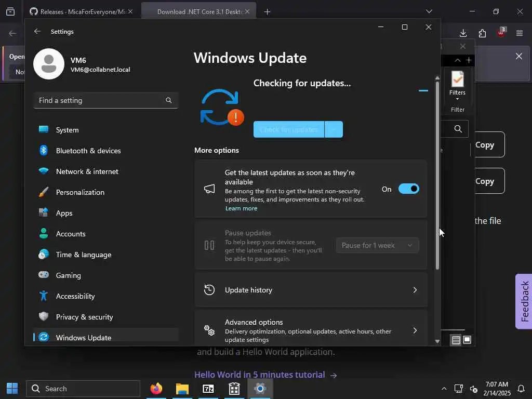The height and width of the screenshot is (399, 532).
Task: Click the upper Copy button on webpage
Action: (x=489, y=144)
